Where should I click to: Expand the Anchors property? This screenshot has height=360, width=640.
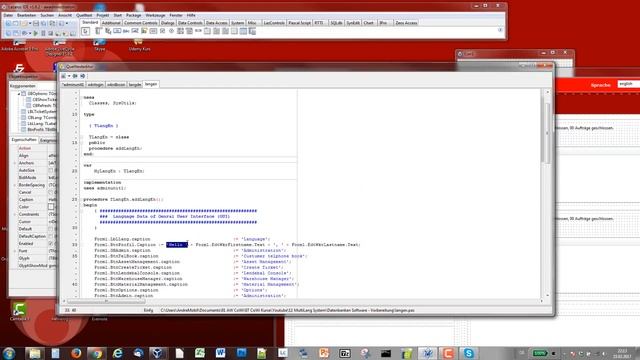pyautogui.click(x=15, y=163)
